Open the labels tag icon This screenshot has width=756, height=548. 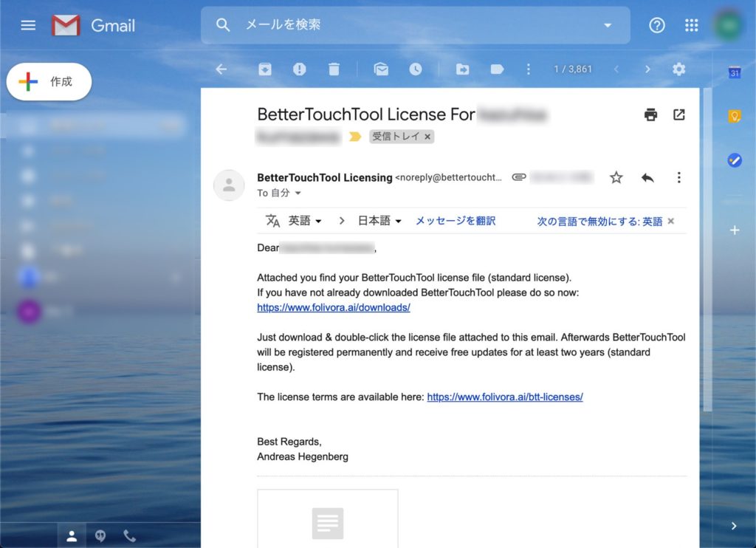click(x=497, y=69)
